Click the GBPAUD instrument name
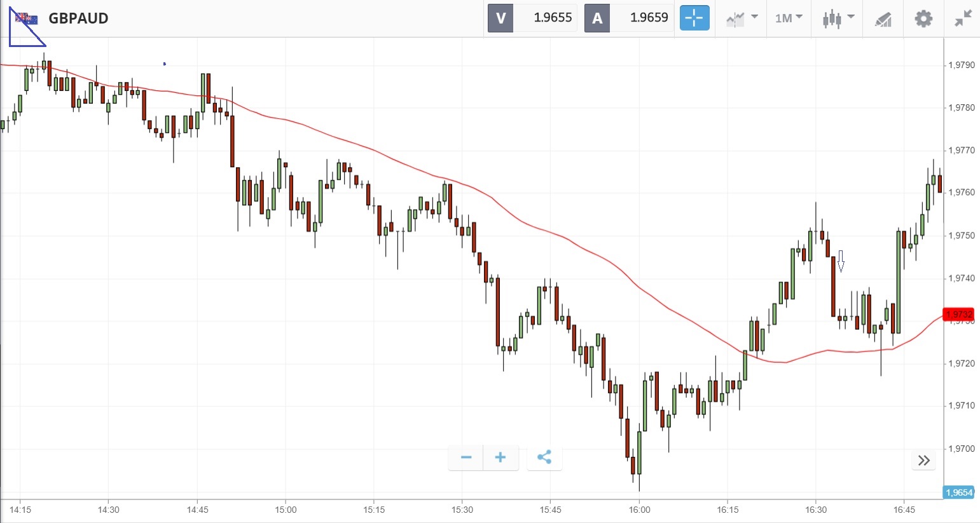The image size is (980, 523). (x=78, y=18)
